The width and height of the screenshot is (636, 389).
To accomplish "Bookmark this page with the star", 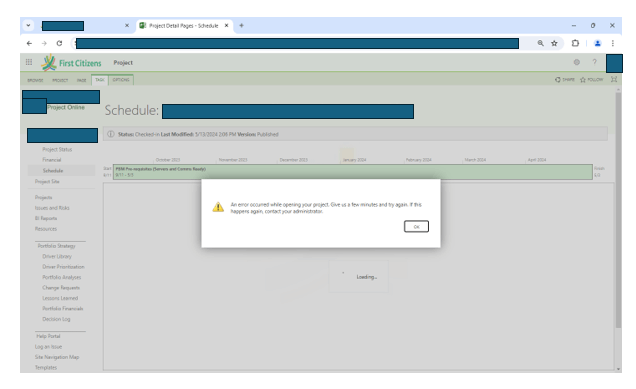I will 554,43.
